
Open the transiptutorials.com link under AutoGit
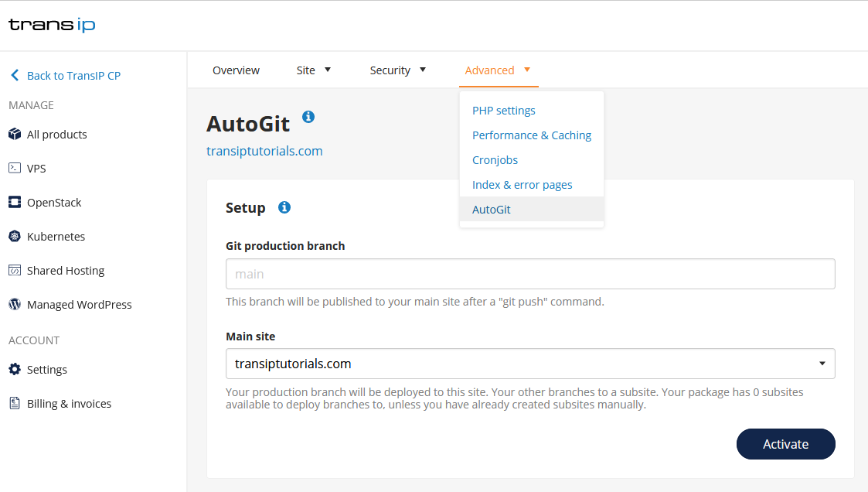click(264, 151)
